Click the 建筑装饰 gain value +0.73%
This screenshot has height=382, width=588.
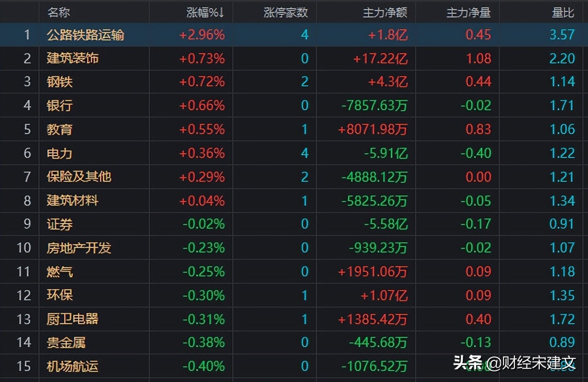[x=203, y=59]
